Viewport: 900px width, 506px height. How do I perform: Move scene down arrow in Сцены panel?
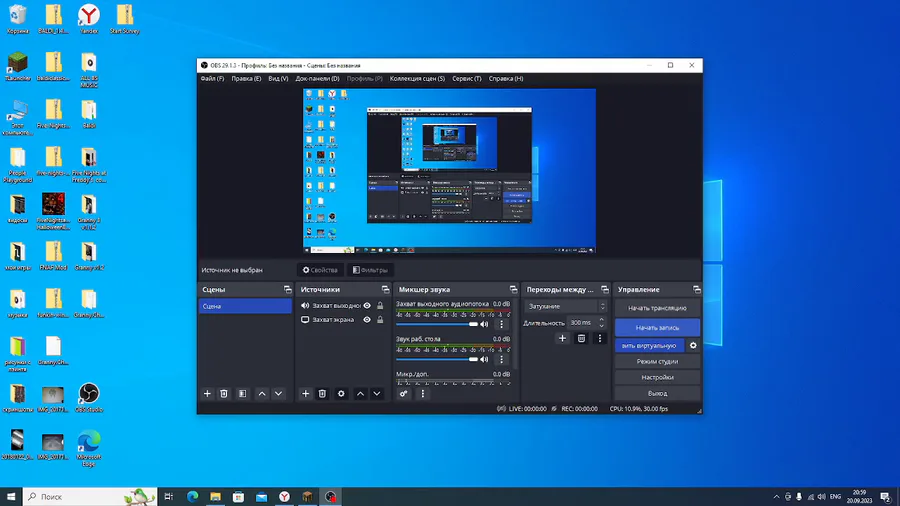pos(278,394)
